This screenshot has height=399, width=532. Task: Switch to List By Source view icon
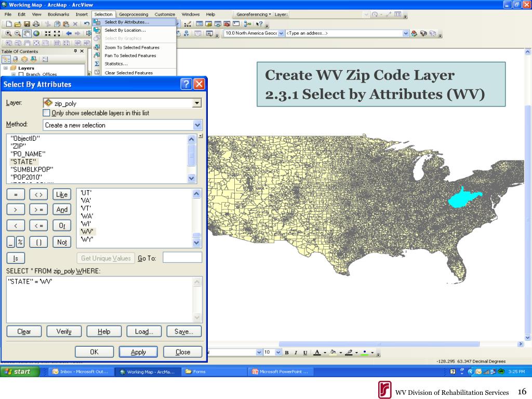pos(15,59)
